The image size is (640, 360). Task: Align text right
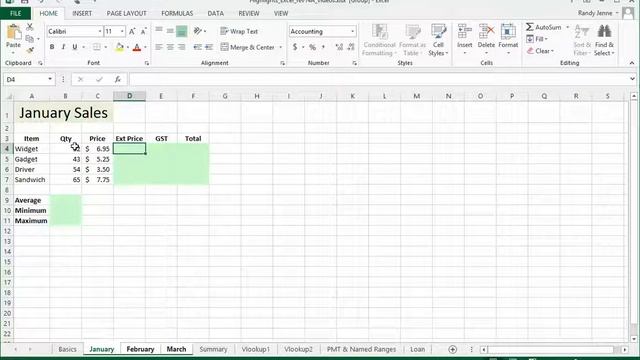(x=182, y=47)
